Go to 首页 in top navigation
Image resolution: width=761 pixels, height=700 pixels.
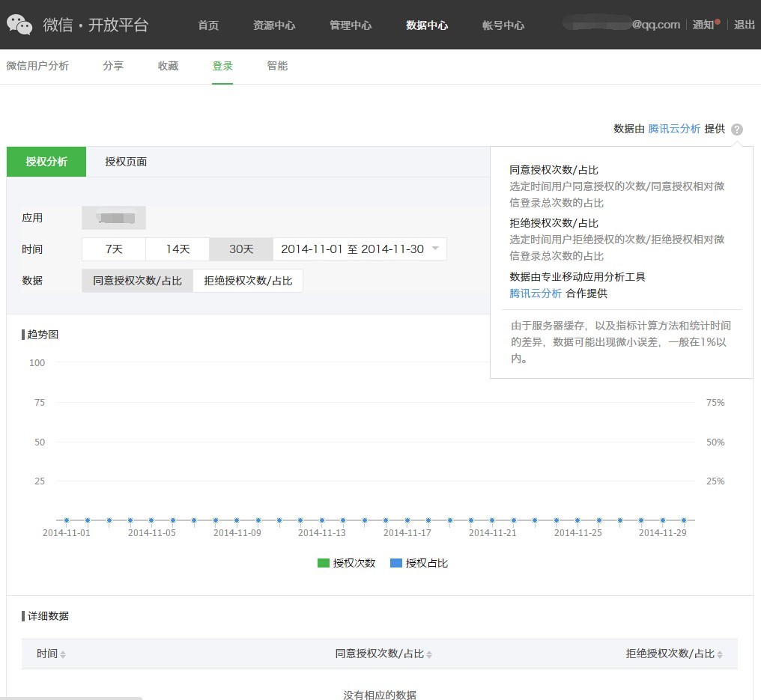pyautogui.click(x=208, y=25)
